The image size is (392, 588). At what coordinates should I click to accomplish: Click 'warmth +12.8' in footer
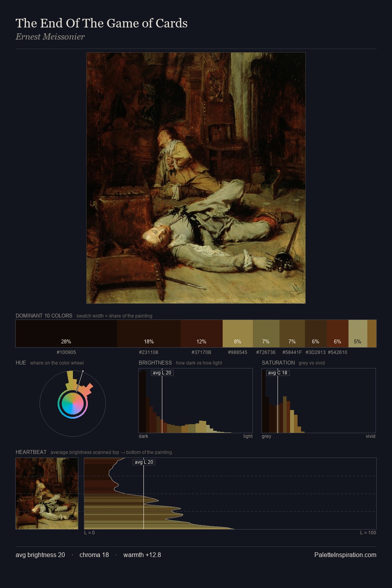coord(142,555)
